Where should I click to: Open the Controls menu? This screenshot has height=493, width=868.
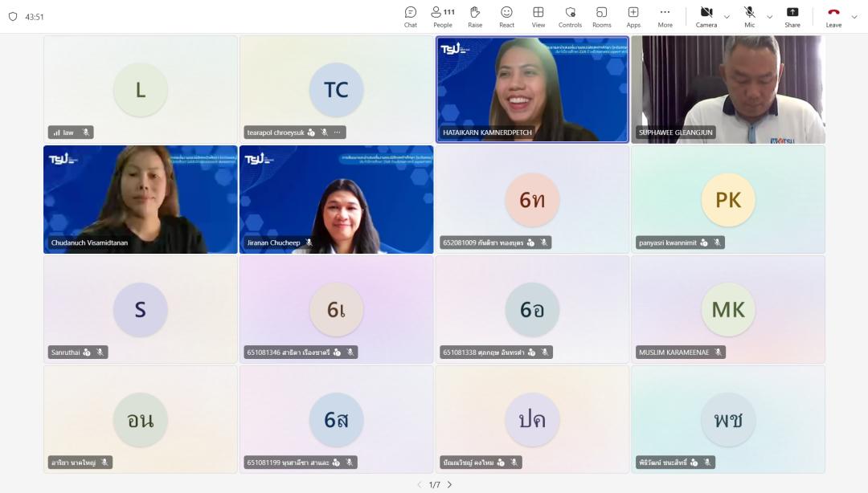click(570, 16)
